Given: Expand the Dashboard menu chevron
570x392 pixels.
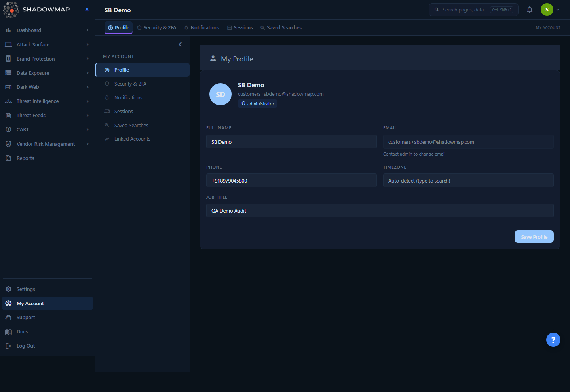Looking at the screenshot, I should click(87, 30).
